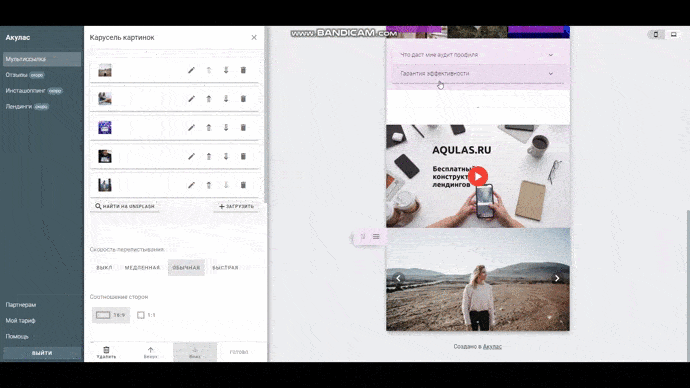The height and width of the screenshot is (388, 690).
Task: Expand 'Что даст мне аудит профиля' accordion
Action: tap(477, 55)
